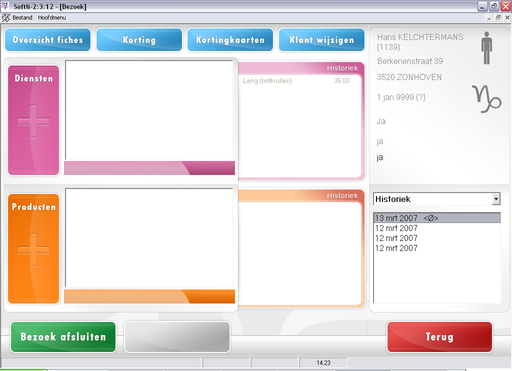This screenshot has height=371, width=512.
Task: Select the 13 mrt 2007 history entry
Action: 437,218
